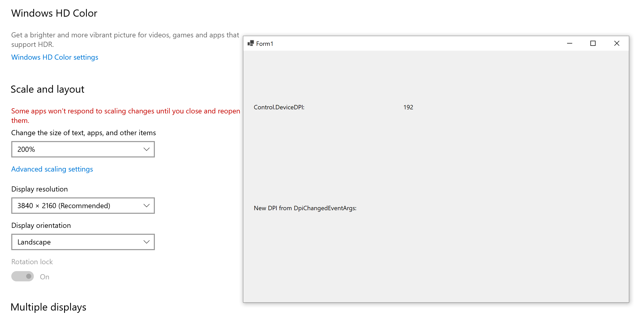644x319 pixels.
Task: Close the Form1 window
Action: tap(617, 43)
